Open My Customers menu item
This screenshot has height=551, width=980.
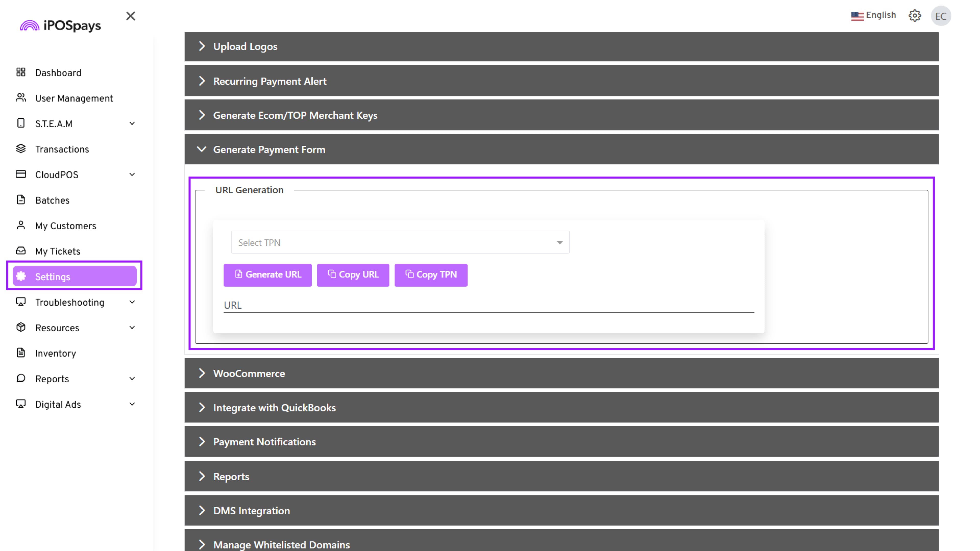65,226
